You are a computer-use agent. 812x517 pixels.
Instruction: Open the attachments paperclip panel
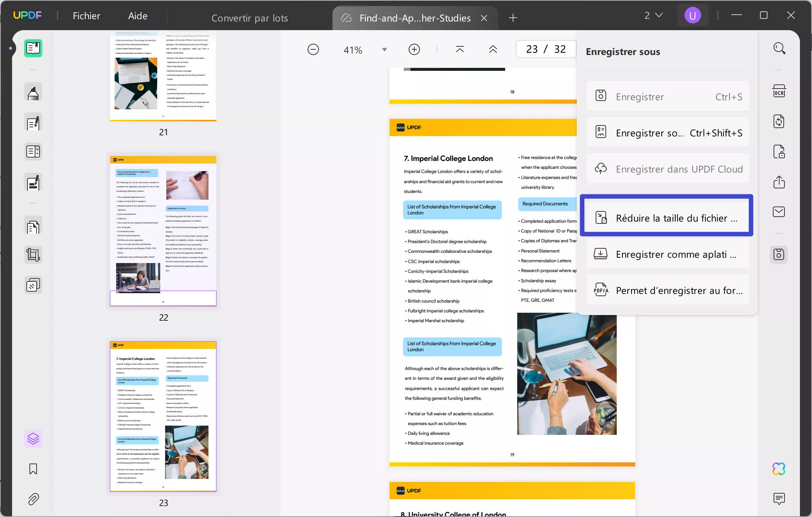[33, 499]
